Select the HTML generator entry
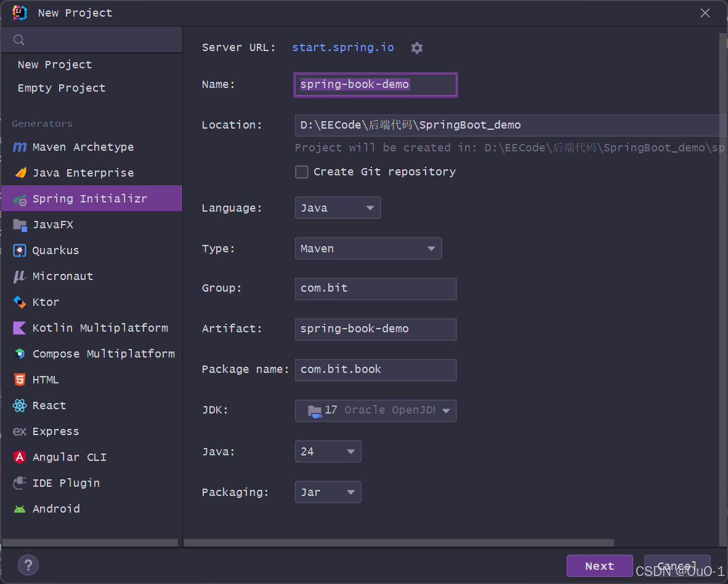 click(x=92, y=380)
